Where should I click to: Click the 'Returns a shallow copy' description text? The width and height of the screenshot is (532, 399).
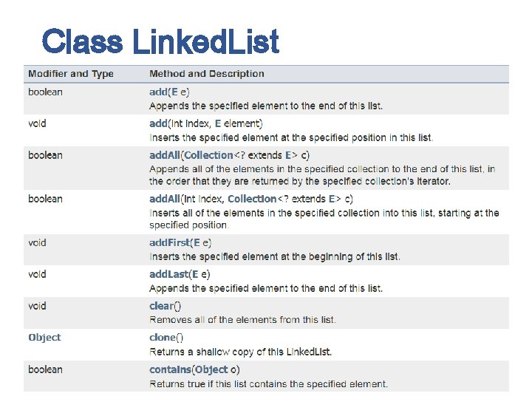tap(240, 352)
